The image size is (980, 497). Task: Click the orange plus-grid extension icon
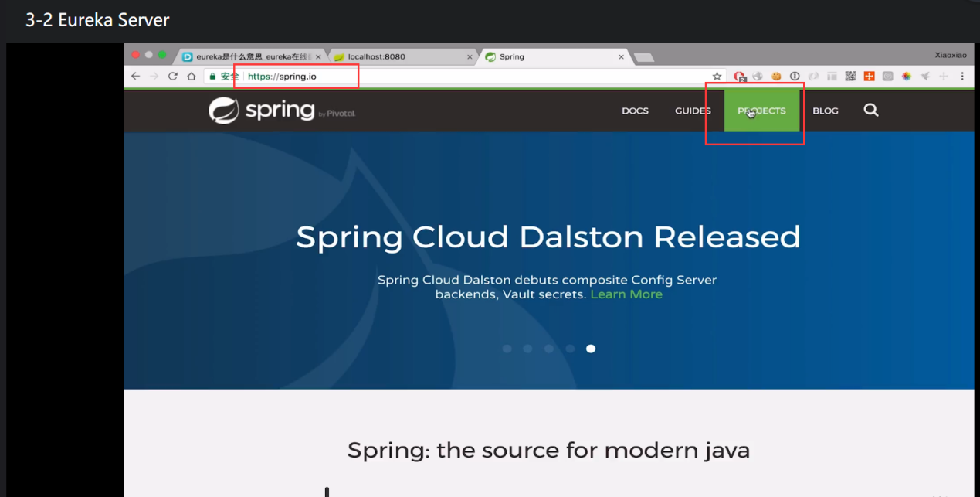pos(869,77)
